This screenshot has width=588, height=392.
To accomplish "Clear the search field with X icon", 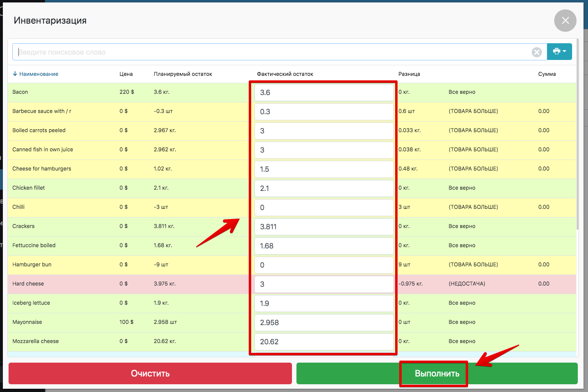I will (x=537, y=52).
